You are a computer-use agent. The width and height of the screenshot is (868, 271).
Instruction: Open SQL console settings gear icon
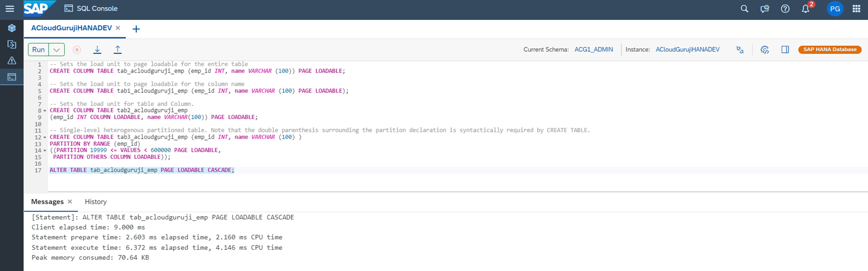tap(765, 49)
